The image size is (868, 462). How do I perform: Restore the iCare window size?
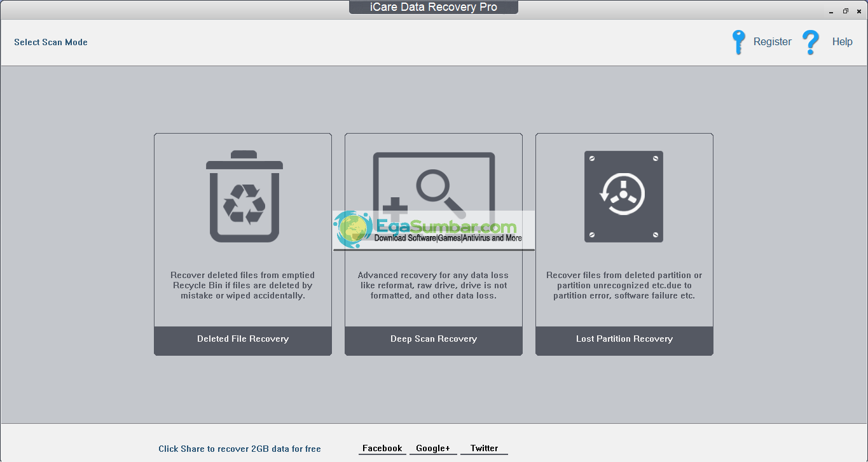[x=846, y=11]
